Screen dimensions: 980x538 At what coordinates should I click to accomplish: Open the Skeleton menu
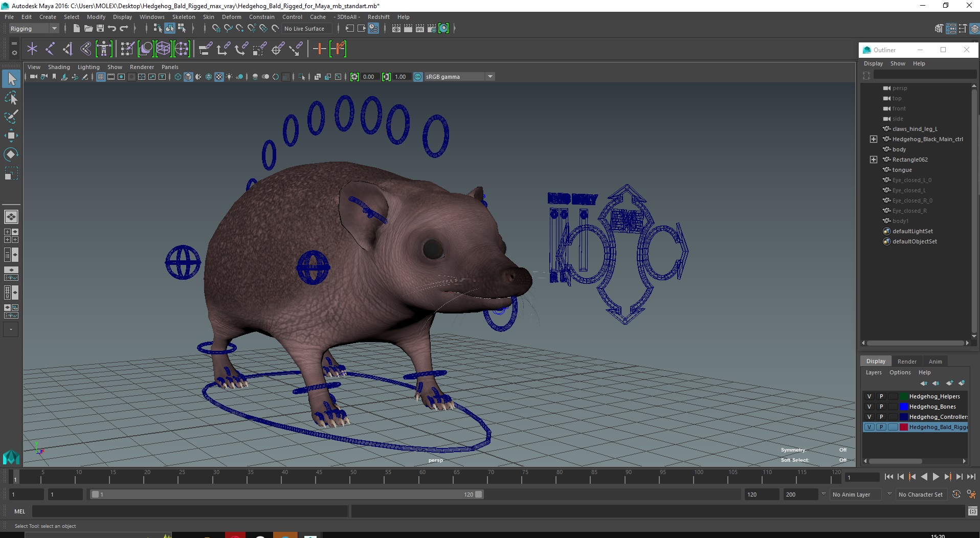coord(184,17)
